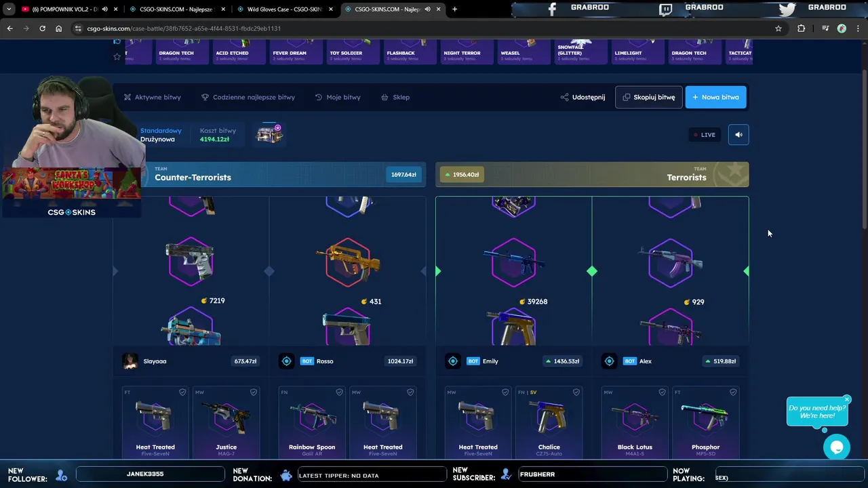This screenshot has width=868, height=488.
Task: Open Codzienne najlepsze bitwy tab
Action: click(248, 97)
